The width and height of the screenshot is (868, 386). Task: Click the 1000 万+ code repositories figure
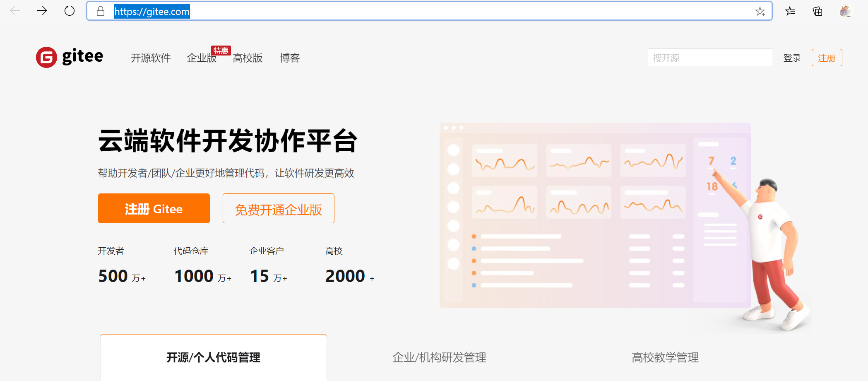(203, 276)
